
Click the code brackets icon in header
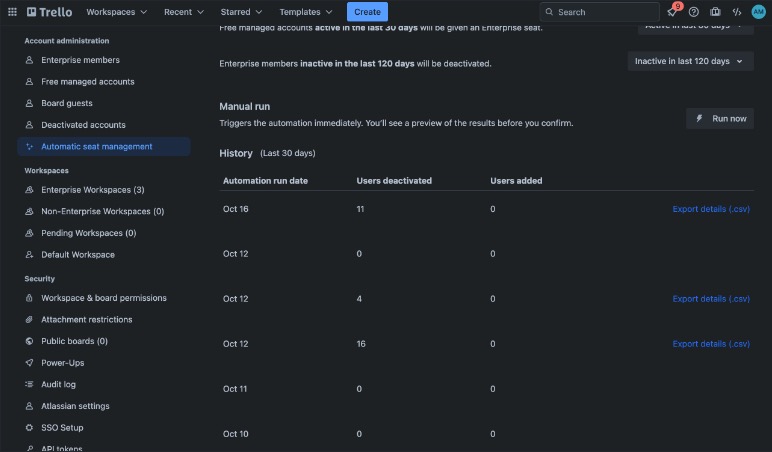(x=737, y=12)
